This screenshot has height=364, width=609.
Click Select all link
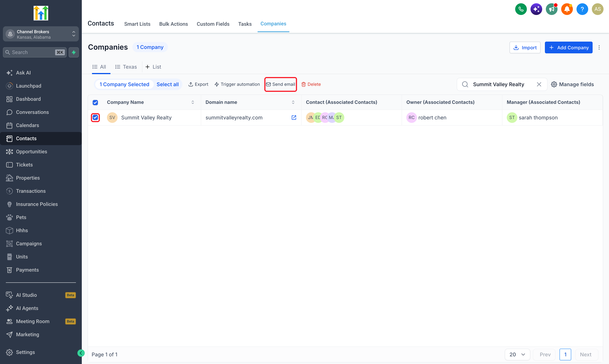click(168, 84)
